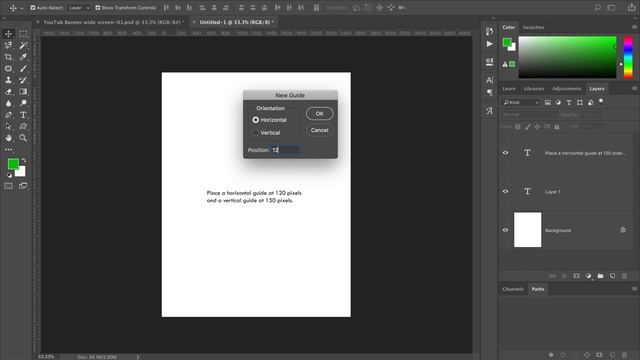Select the Pen tool
The width and height of the screenshot is (640, 360).
point(8,115)
